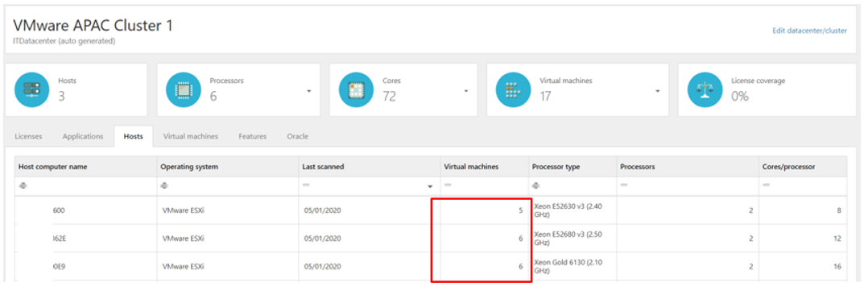868x295 pixels.
Task: Click the Processor type filter field
Action: click(572, 185)
